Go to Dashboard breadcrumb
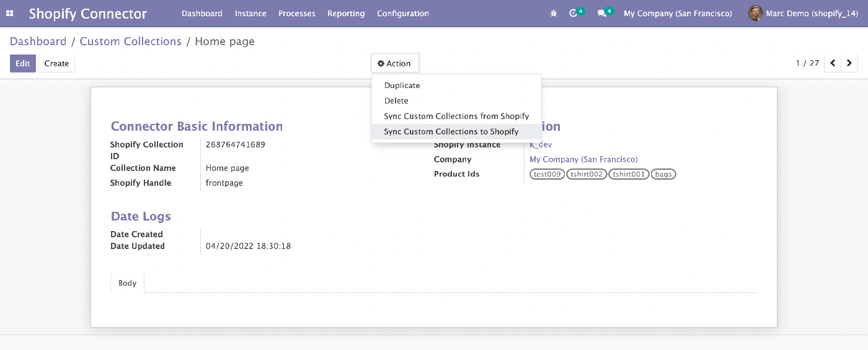The width and height of the screenshot is (868, 350). 38,42
